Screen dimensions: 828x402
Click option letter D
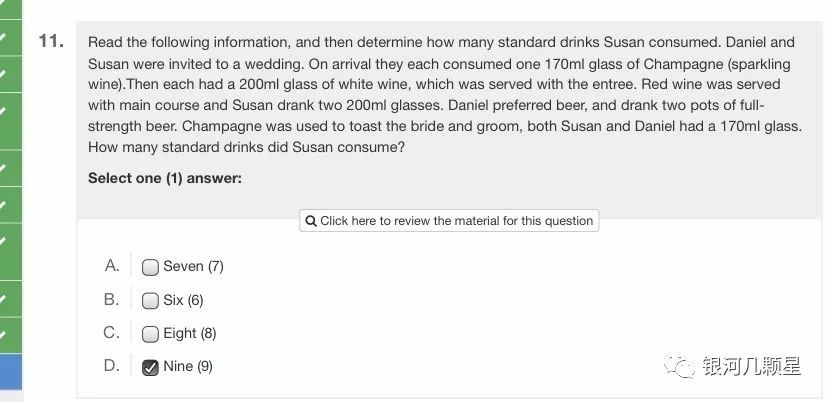click(x=112, y=366)
